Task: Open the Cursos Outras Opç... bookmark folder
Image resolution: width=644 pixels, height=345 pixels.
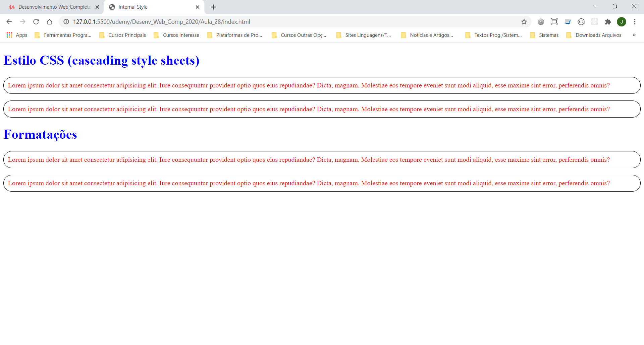Action: tap(299, 35)
